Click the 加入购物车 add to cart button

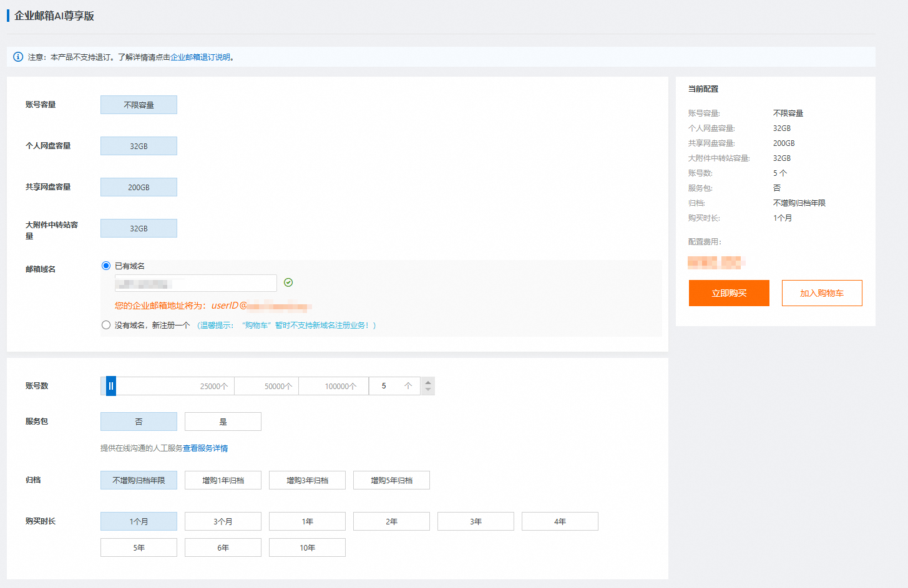pyautogui.click(x=822, y=293)
